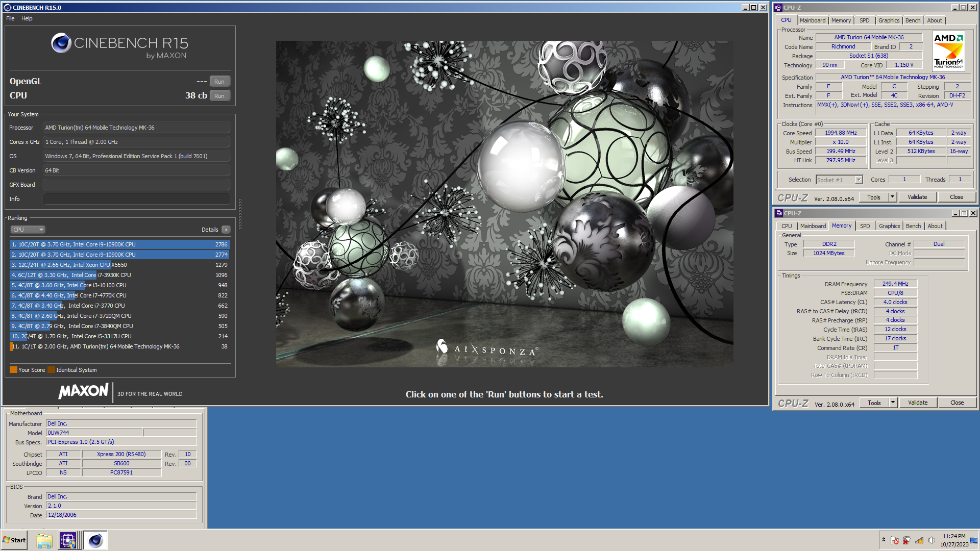980x551 pixels.
Task: Switch to Cinebench via its taskbar icon
Action: click(x=95, y=540)
